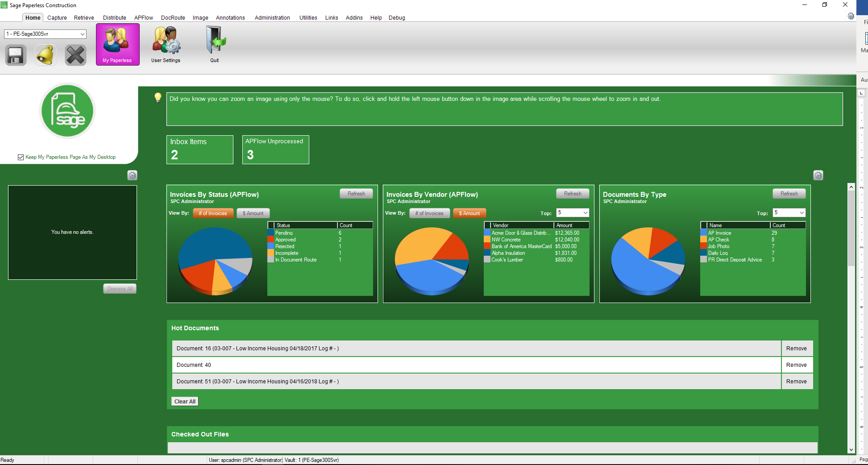868x465 pixels.
Task: Click the APFlow Unprocessed tile
Action: pos(276,150)
